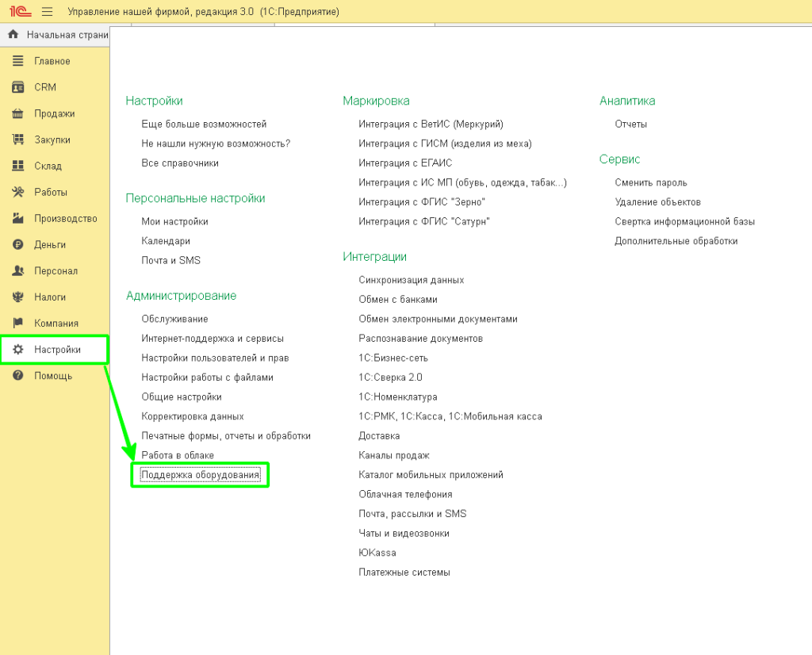812x655 pixels.
Task: Open the hamburger main menu icon
Action: click(47, 12)
